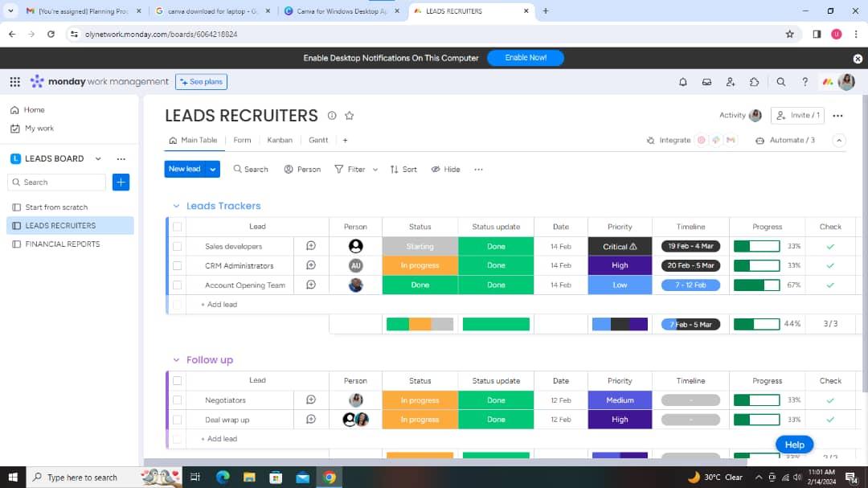Check the Sales developers row checkbox
This screenshot has height=488, width=868.
(178, 247)
